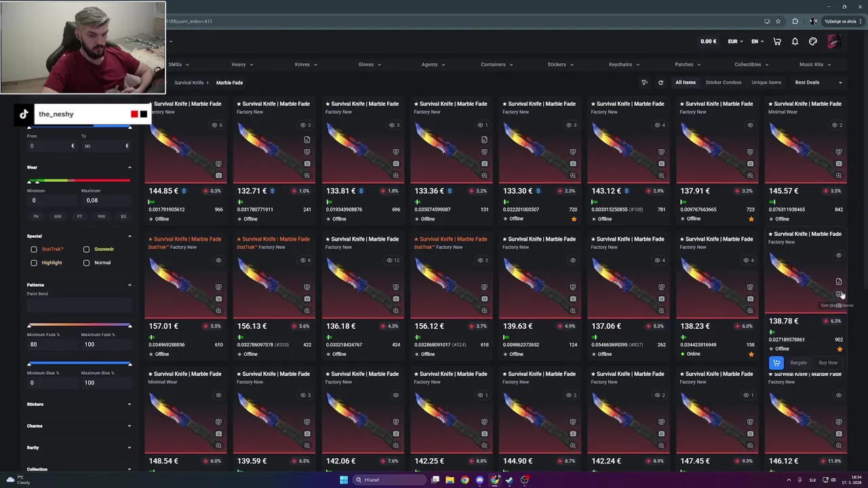Check the Souvenir filter box

(86, 249)
